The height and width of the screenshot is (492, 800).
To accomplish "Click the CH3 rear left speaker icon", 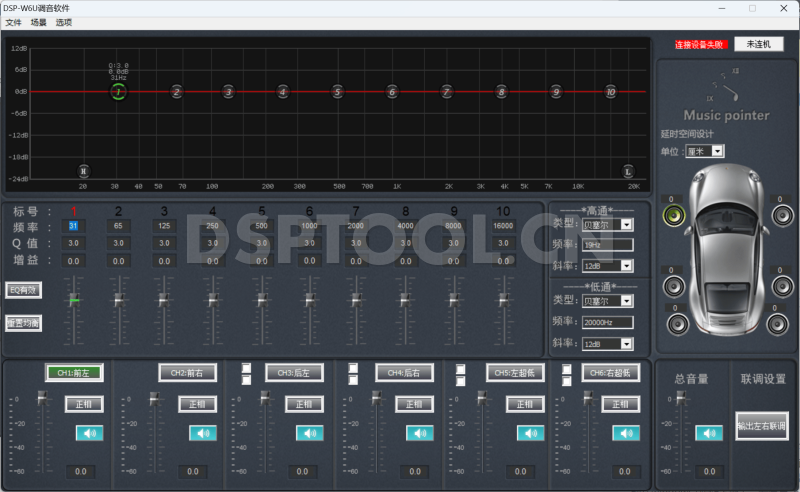I will tap(309, 433).
